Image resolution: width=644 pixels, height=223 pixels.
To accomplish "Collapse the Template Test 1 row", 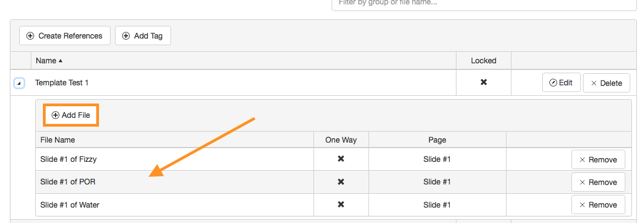I will (19, 83).
